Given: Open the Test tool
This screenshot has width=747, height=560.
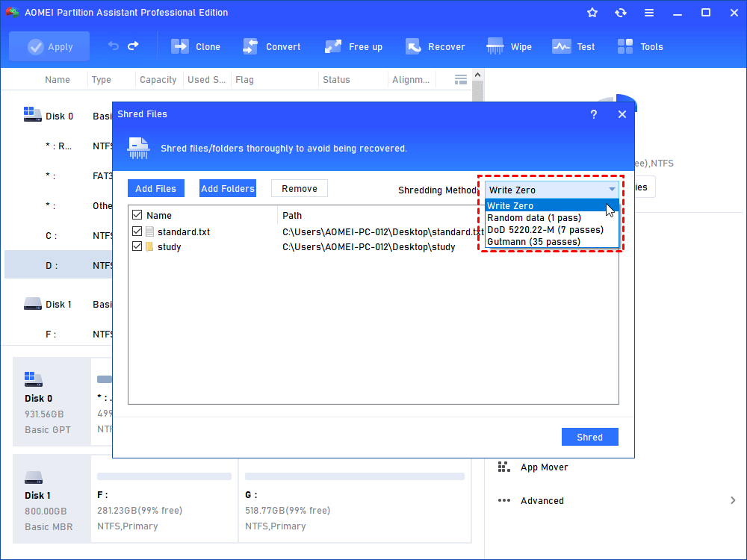Looking at the screenshot, I should coord(562,46).
